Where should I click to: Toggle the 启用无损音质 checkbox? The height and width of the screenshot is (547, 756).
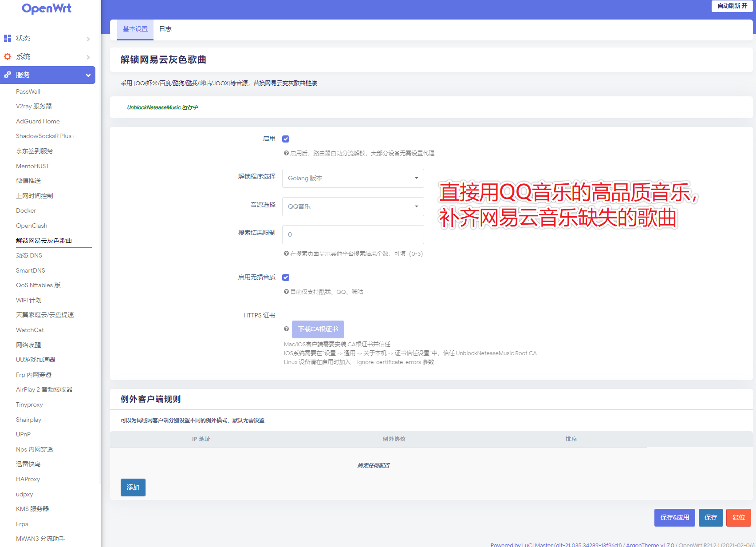[286, 277]
